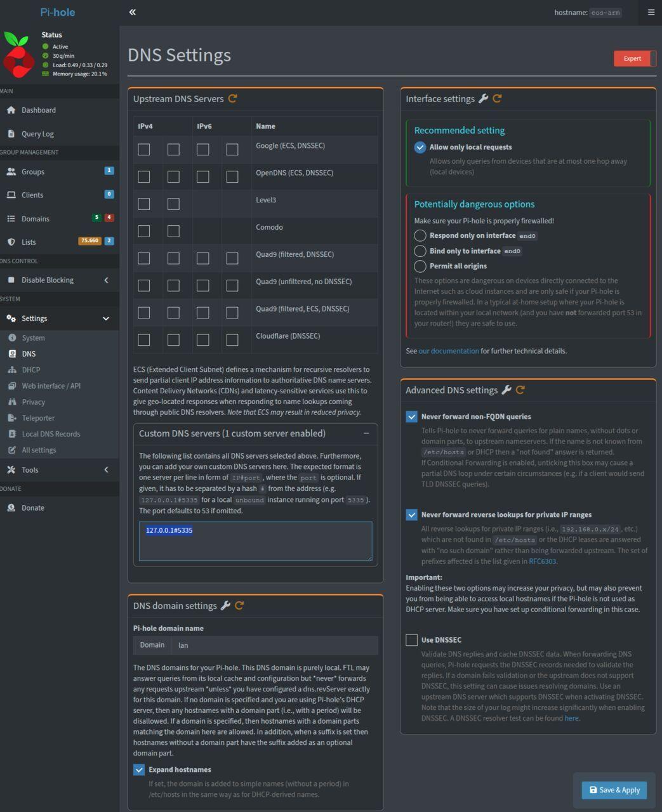Open the Query Log page
This screenshot has width=662, height=812.
37,134
